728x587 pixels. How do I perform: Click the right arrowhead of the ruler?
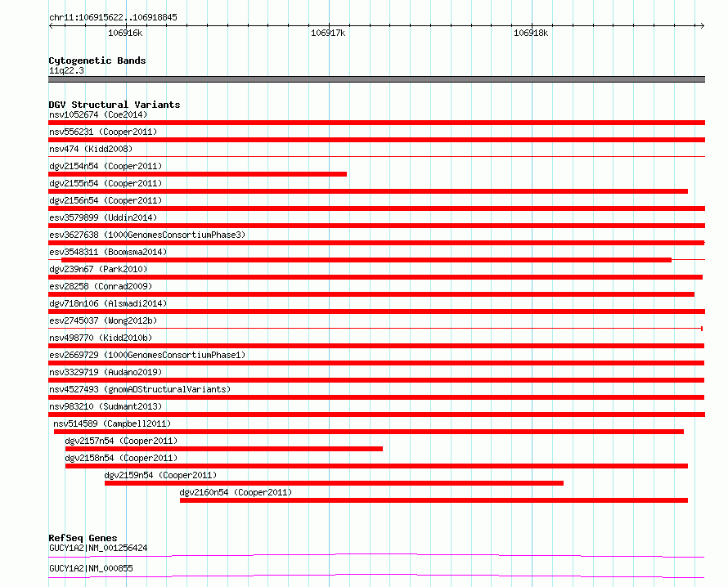703,25
